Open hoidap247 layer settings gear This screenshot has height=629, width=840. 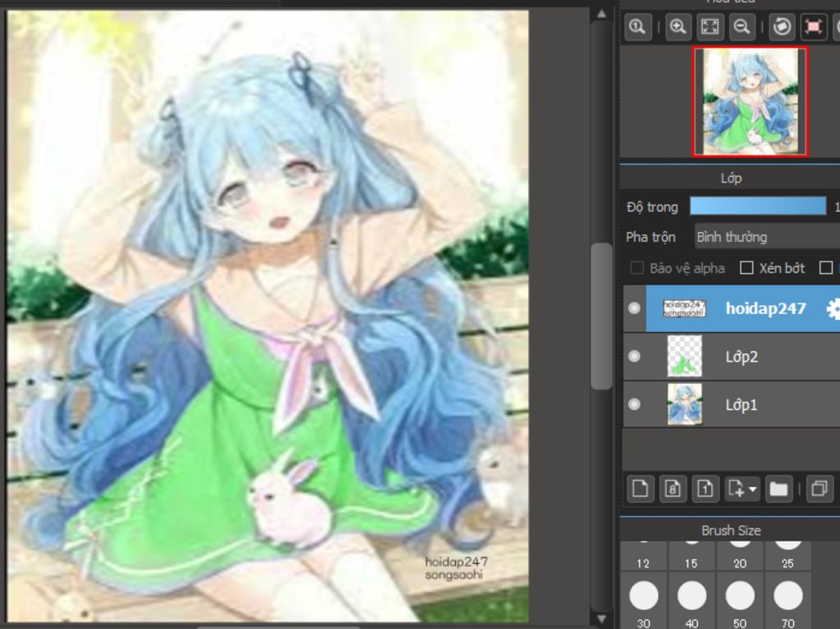click(833, 308)
